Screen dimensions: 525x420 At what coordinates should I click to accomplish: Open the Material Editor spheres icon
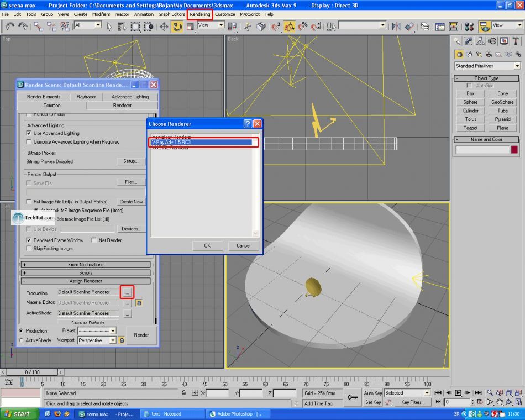tap(469, 27)
